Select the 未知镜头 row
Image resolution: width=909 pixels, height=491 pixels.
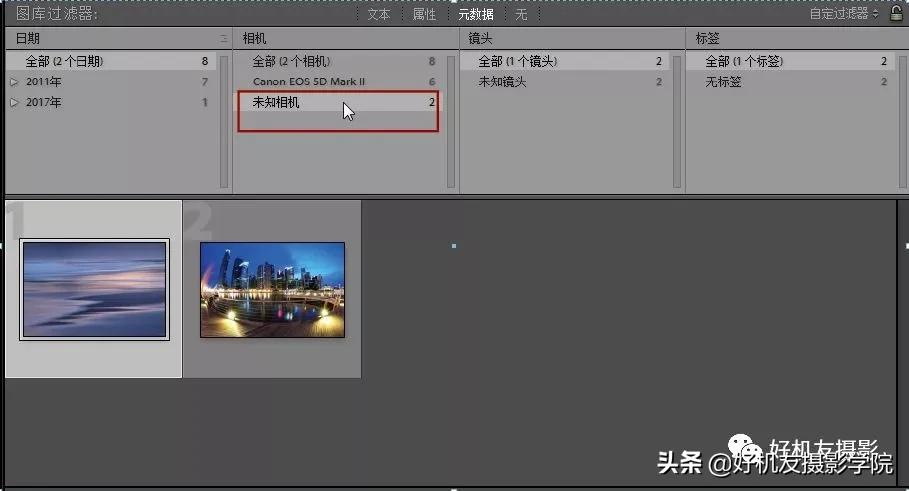click(x=565, y=82)
